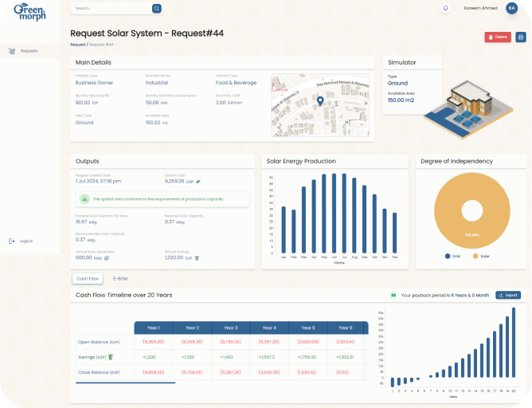
Task: Export the cash flow timeline
Action: pyautogui.click(x=508, y=295)
